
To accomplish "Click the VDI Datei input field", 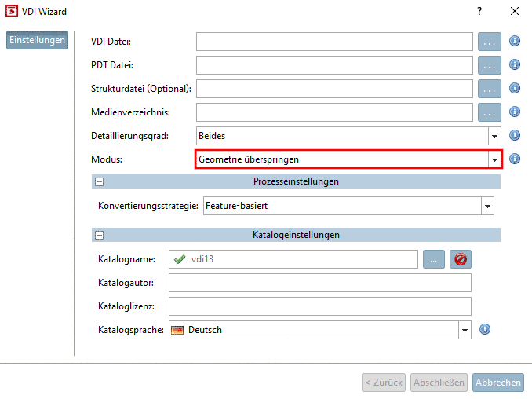I will [334, 42].
